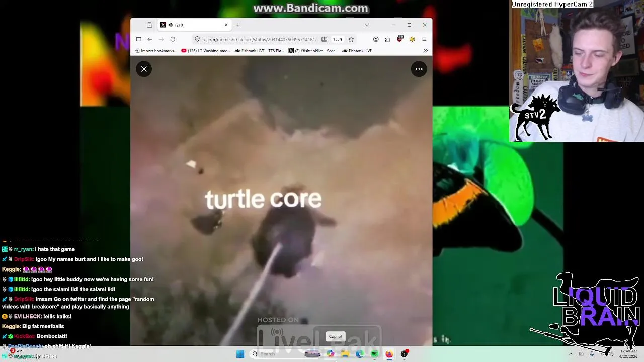Click chat username "EVILHECK"
644x362 pixels.
28,317
